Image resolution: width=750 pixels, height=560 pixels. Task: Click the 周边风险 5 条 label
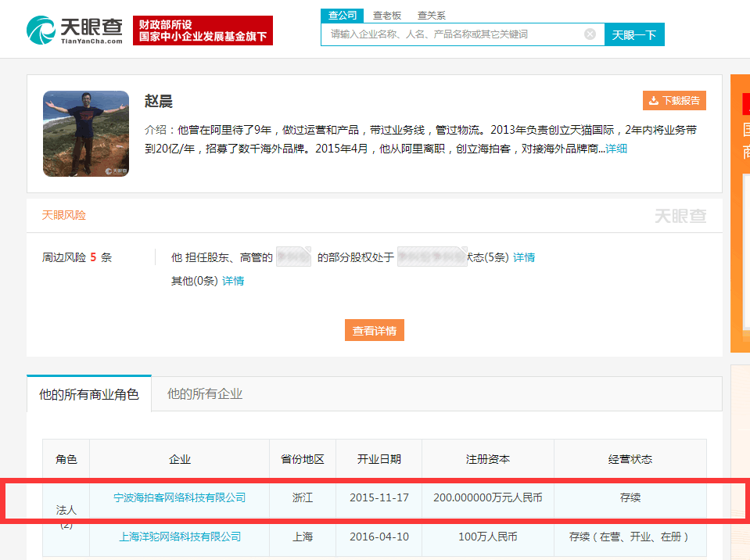click(77, 257)
